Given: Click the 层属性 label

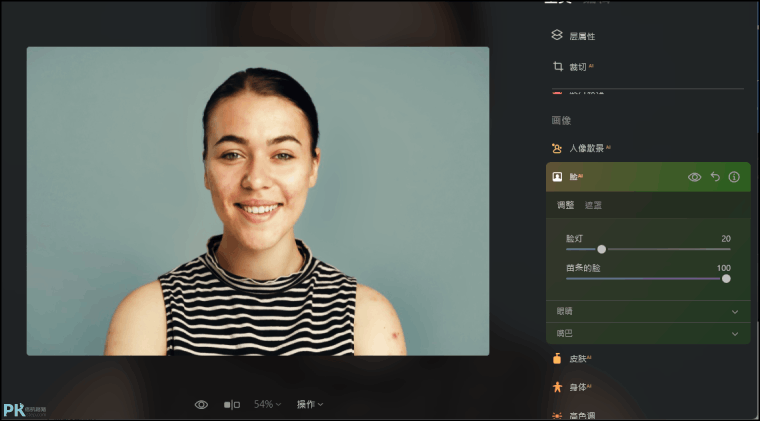Looking at the screenshot, I should [x=582, y=36].
